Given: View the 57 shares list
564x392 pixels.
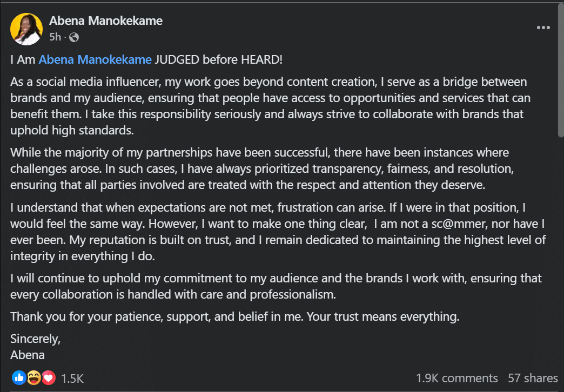Looking at the screenshot, I should [x=533, y=378].
